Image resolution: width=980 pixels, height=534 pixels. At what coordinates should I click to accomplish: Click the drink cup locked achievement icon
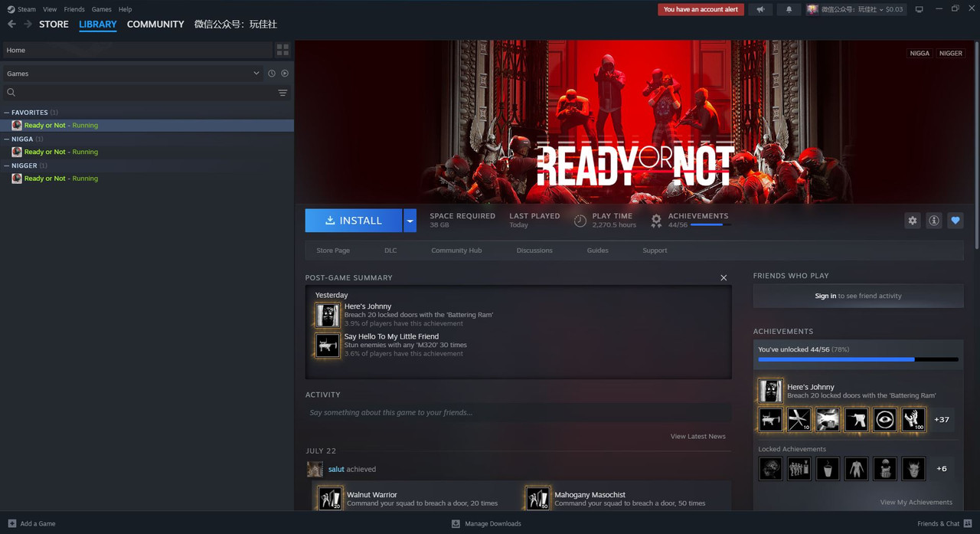point(828,468)
